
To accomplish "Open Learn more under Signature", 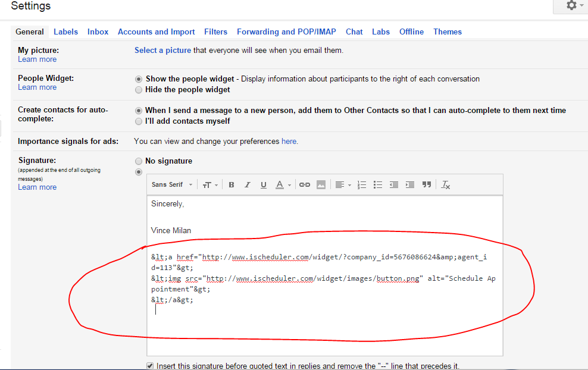I will point(37,187).
